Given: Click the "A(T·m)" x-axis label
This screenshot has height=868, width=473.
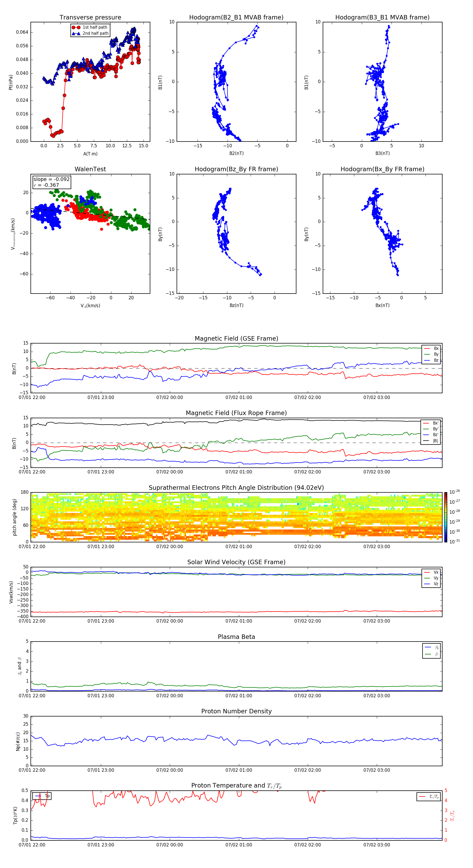Looking at the screenshot, I should (90, 154).
